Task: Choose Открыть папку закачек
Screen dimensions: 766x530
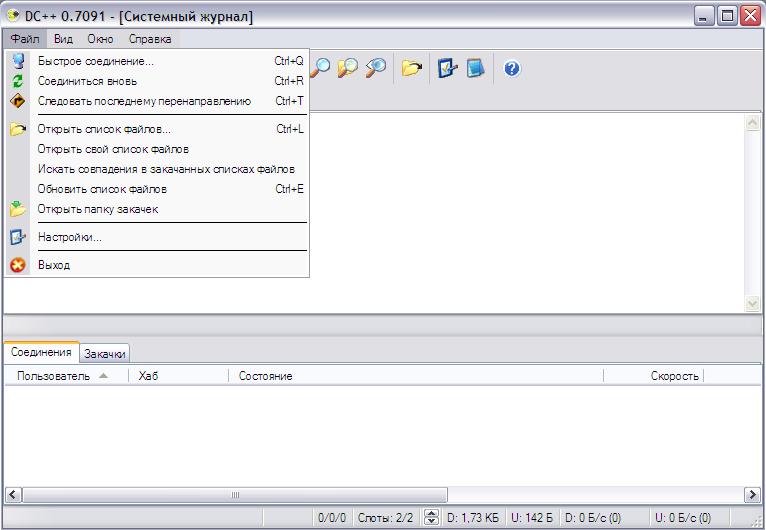Action: 97,209
